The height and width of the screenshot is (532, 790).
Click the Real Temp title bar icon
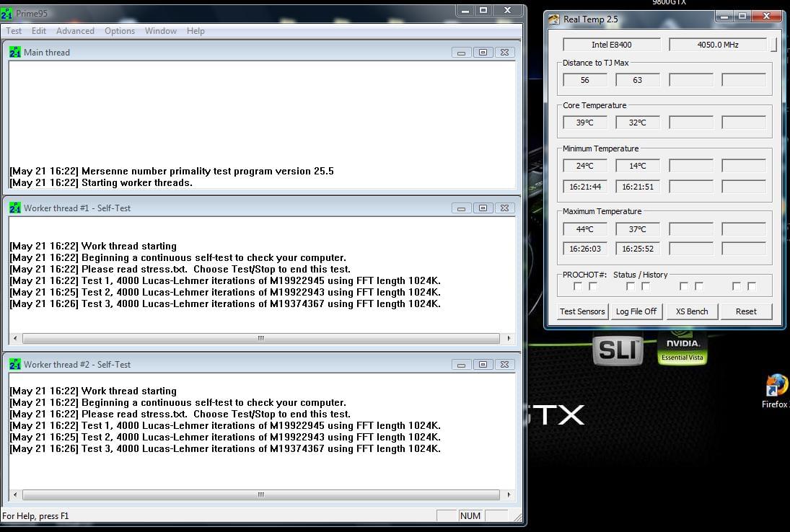pos(553,19)
